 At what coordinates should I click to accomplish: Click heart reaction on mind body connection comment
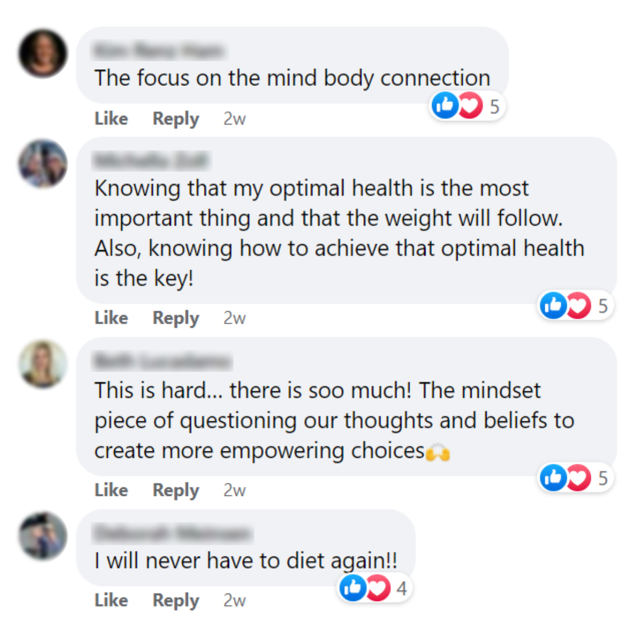point(470,105)
